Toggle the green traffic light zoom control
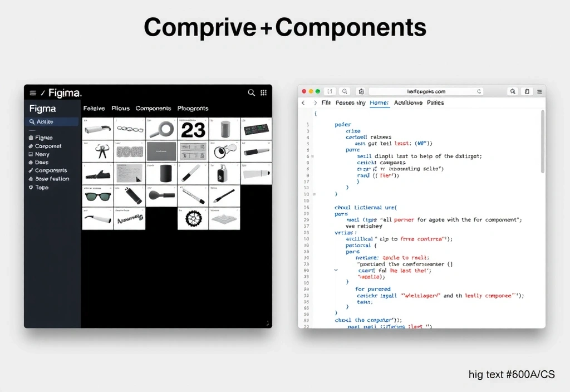The image size is (570, 392). tap(317, 91)
